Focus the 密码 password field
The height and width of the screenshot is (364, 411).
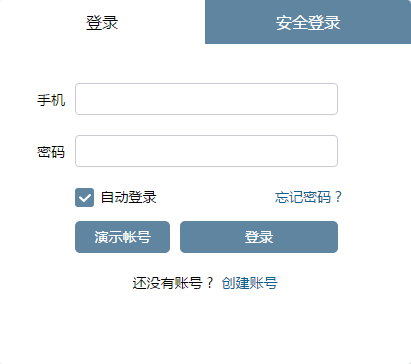(206, 151)
